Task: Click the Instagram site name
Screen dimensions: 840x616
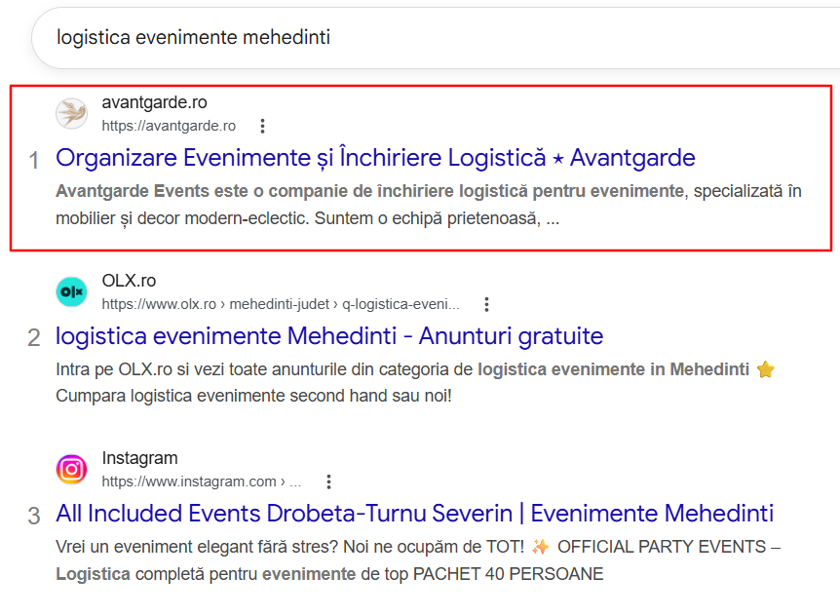Action: pyautogui.click(x=139, y=458)
